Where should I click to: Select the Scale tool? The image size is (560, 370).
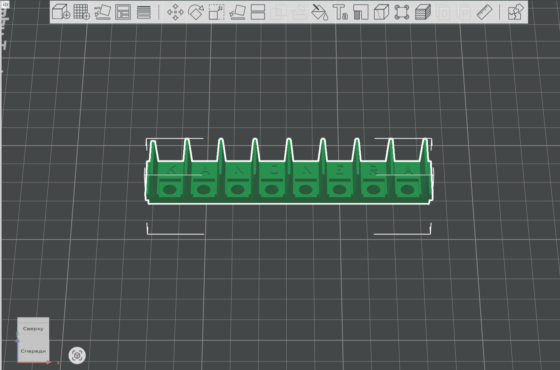(216, 12)
